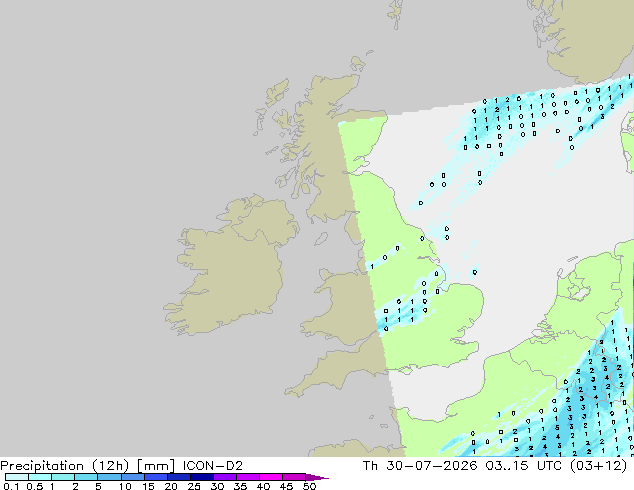The image size is (634, 490).
Task: Pick the dark navy 25 to 30 swatch
Action: pos(202,477)
